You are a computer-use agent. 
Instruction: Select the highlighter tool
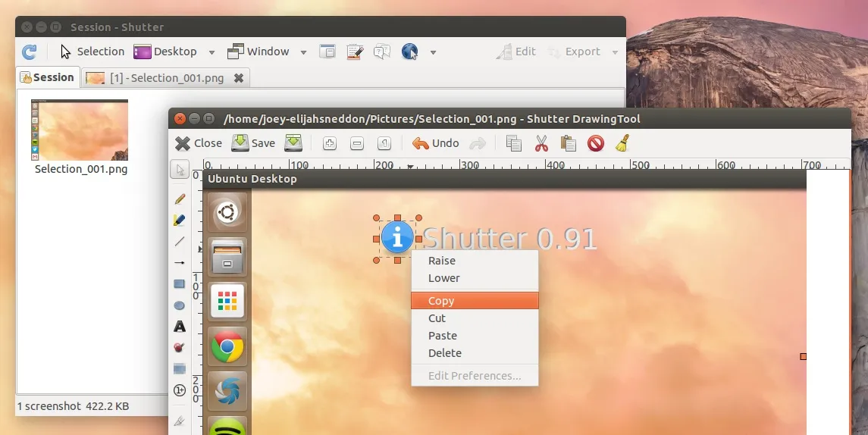(180, 220)
